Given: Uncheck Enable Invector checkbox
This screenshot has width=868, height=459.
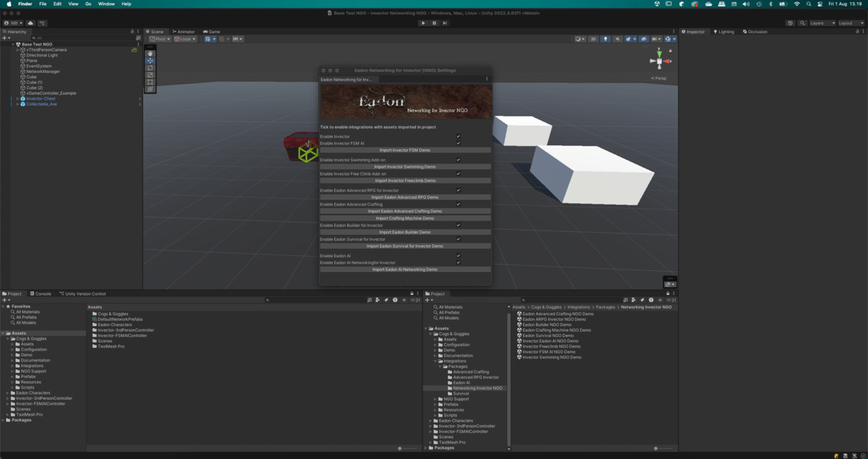Looking at the screenshot, I should click(x=458, y=136).
